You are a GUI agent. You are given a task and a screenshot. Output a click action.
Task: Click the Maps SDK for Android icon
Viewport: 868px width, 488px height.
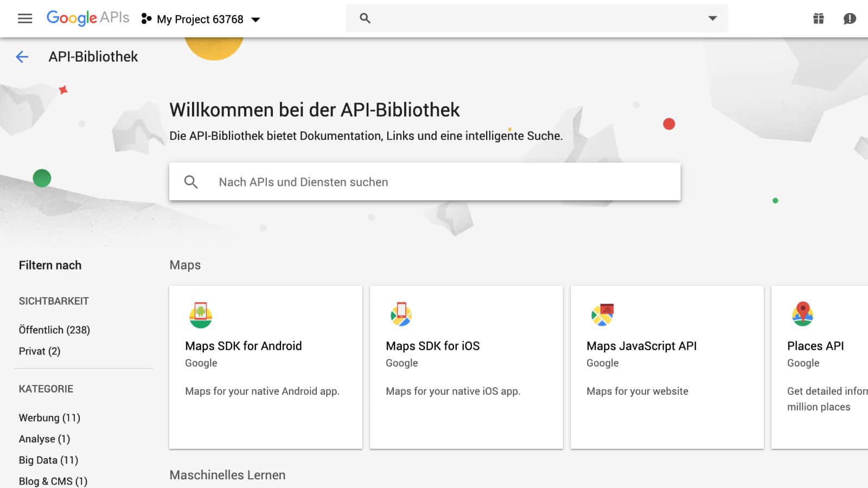[x=201, y=315]
